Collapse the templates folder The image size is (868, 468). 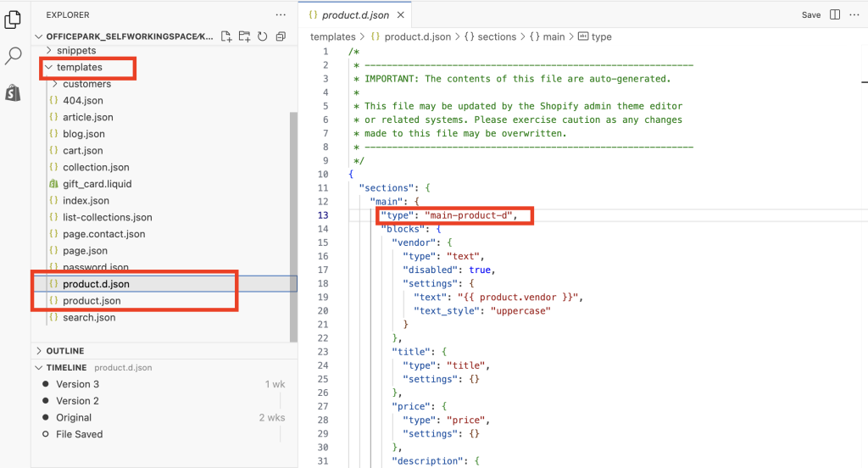point(79,67)
